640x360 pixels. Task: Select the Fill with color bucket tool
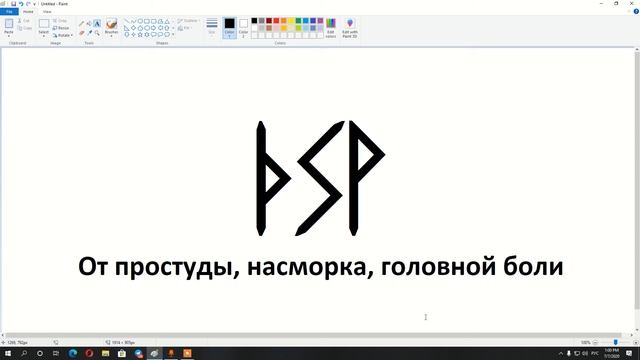pyautogui.click(x=89, y=24)
